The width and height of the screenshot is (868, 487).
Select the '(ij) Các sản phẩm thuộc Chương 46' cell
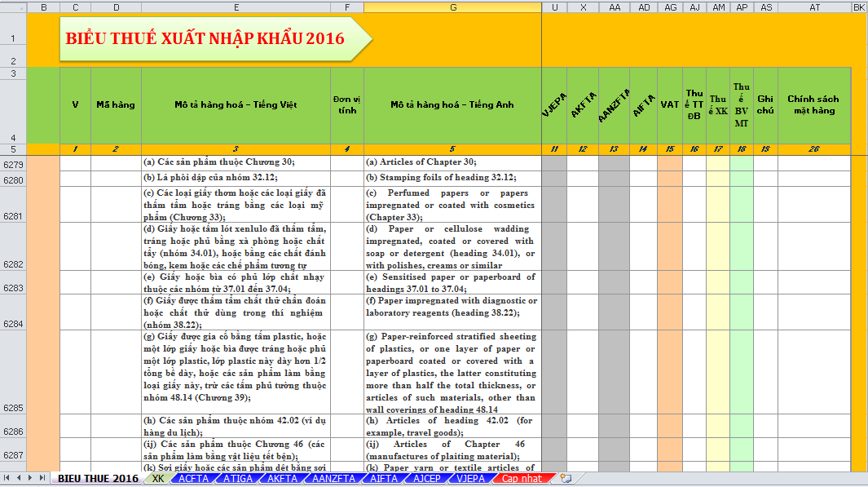pyautogui.click(x=236, y=449)
